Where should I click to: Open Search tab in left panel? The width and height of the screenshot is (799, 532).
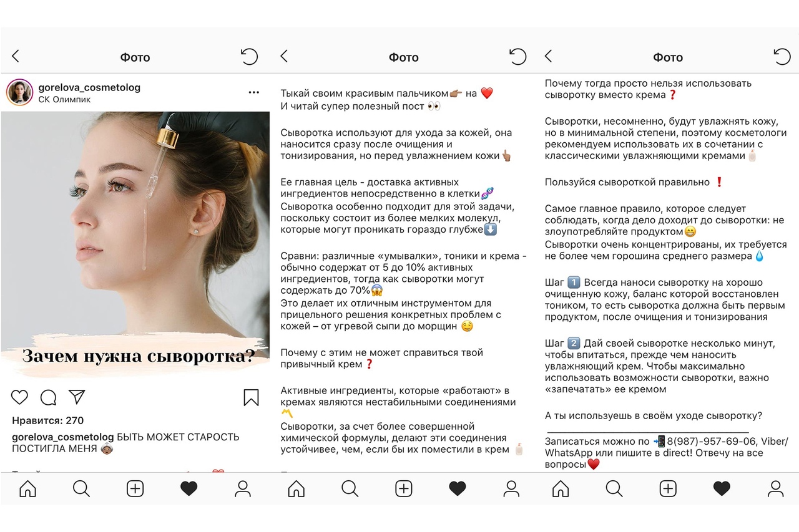pyautogui.click(x=82, y=488)
